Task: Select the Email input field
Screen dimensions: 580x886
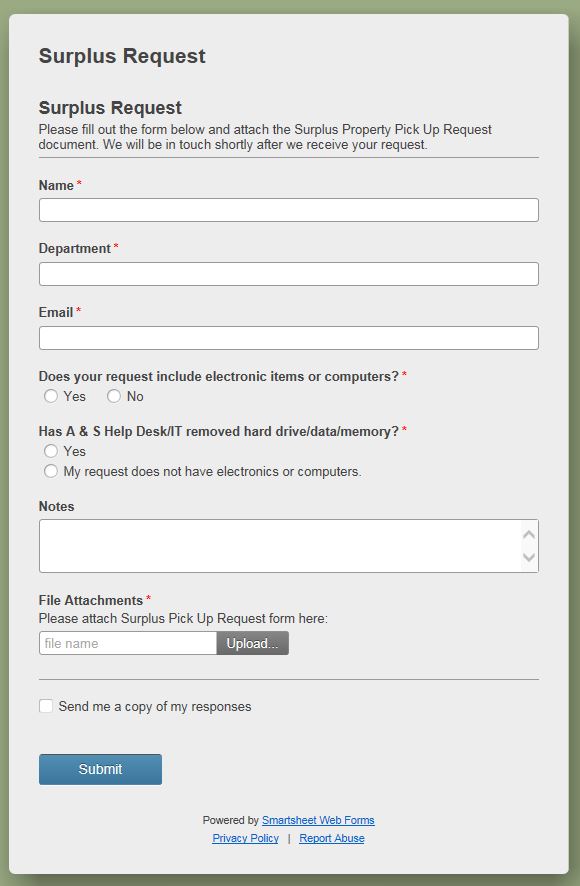Action: 289,338
